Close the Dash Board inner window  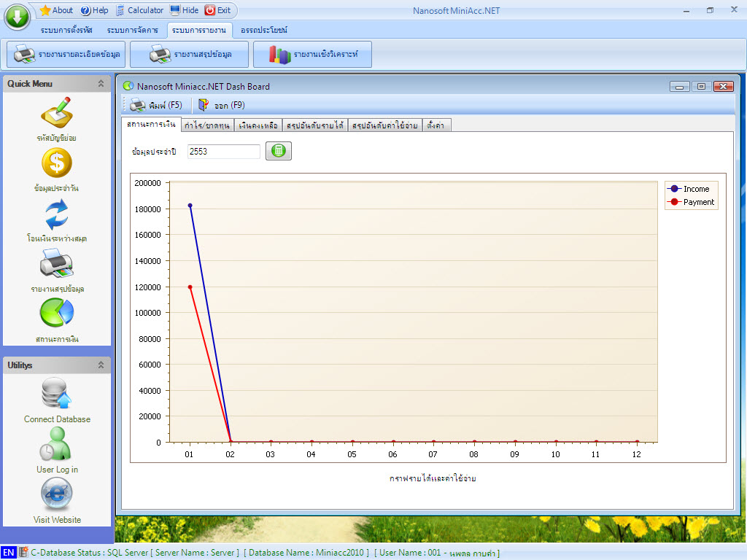(x=723, y=86)
